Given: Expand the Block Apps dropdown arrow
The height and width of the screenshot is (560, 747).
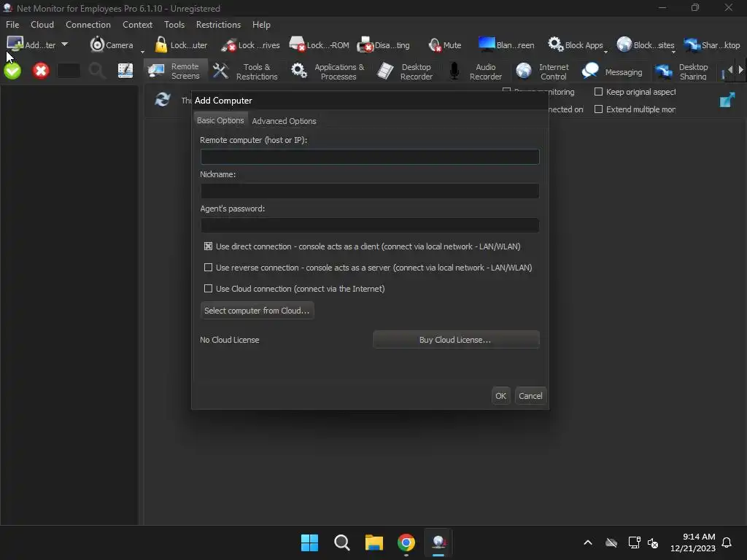Looking at the screenshot, I should pyautogui.click(x=606, y=52).
